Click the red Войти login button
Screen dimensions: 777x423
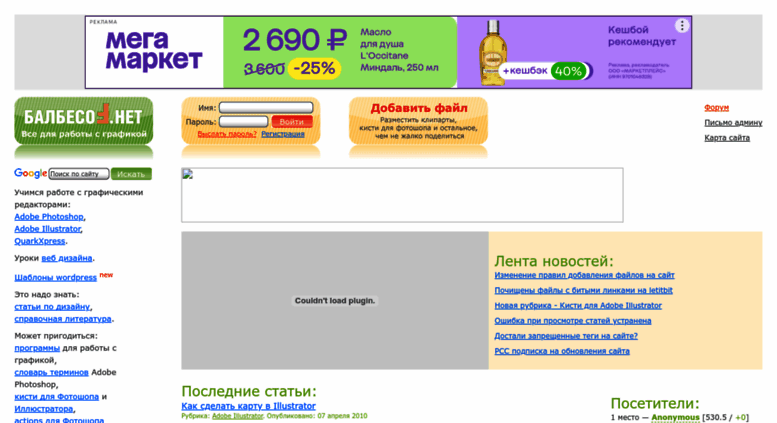[x=292, y=121]
